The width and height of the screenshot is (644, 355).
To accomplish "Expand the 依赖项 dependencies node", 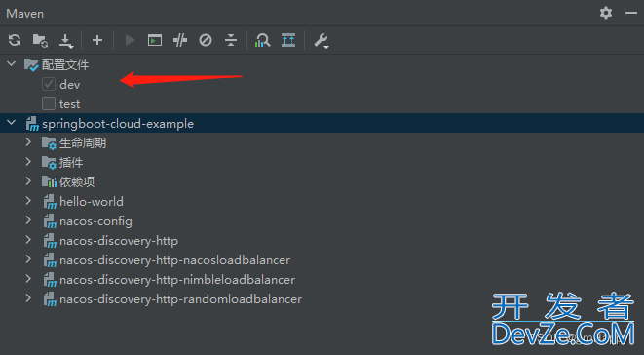I will [x=28, y=181].
